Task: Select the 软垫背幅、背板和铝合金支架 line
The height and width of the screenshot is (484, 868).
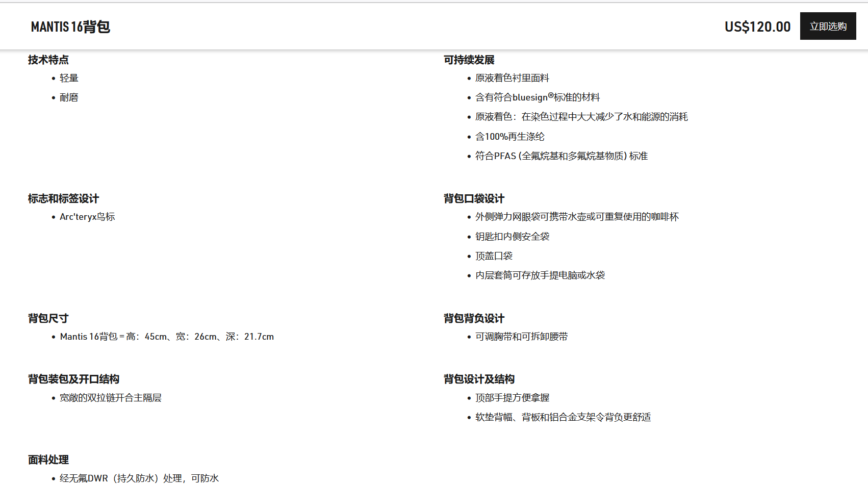Action: pyautogui.click(x=563, y=417)
